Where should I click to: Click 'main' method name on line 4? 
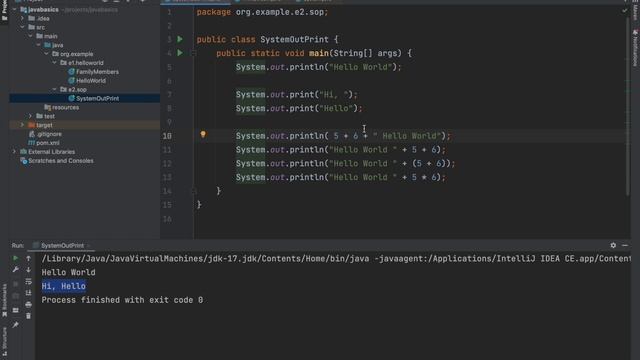(x=319, y=53)
